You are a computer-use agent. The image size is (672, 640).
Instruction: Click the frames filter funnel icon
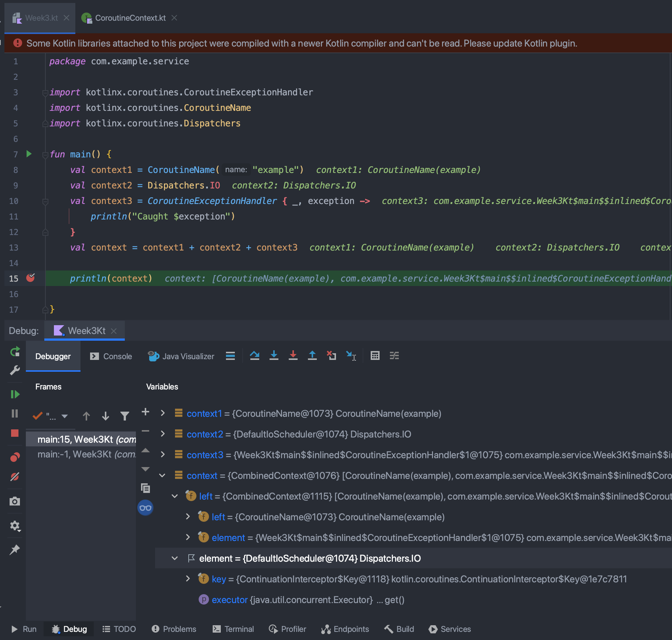click(125, 416)
